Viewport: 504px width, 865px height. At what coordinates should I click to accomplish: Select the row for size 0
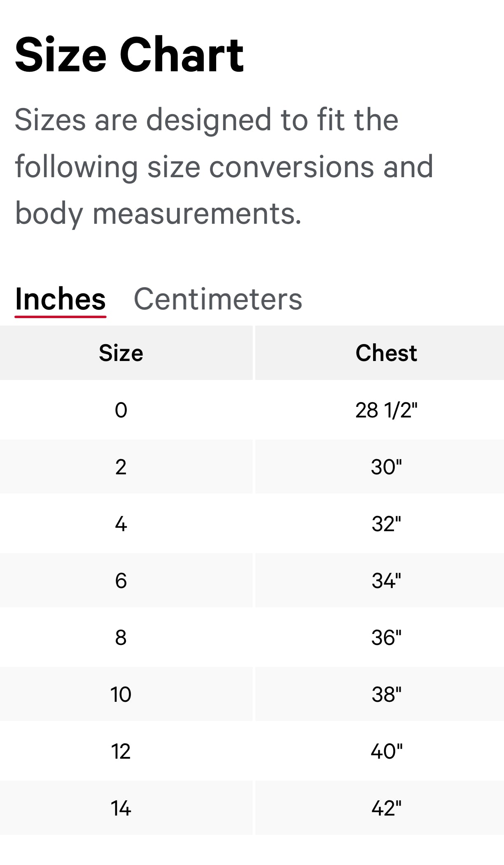tap(120, 410)
